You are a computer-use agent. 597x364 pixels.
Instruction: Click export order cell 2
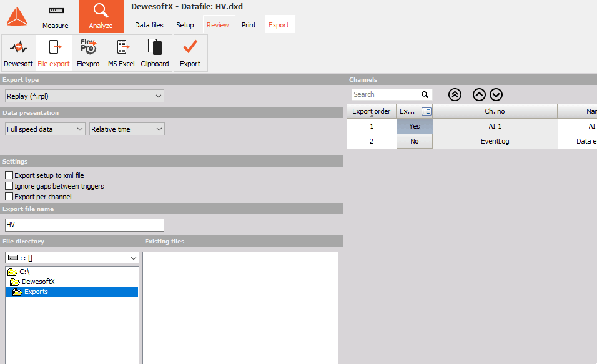(372, 141)
